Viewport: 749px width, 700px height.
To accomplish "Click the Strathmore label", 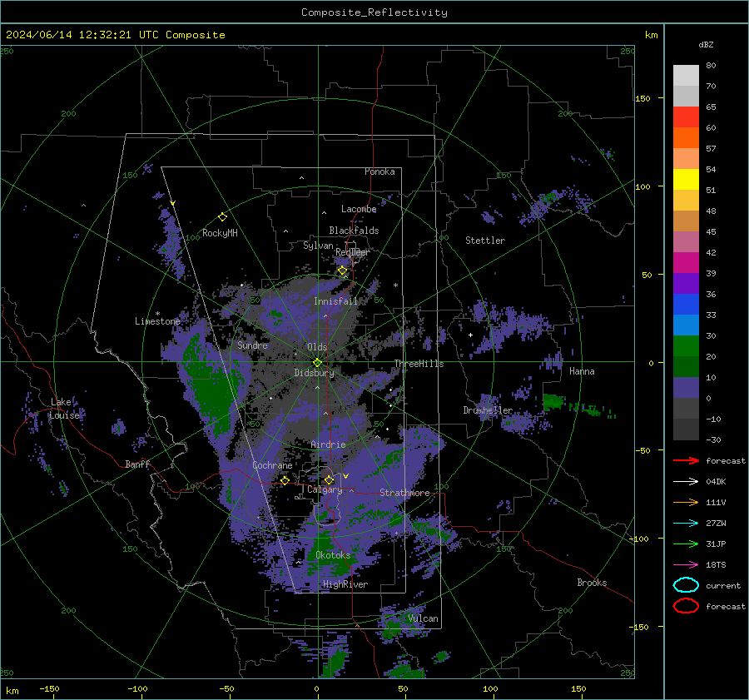I will tap(404, 493).
